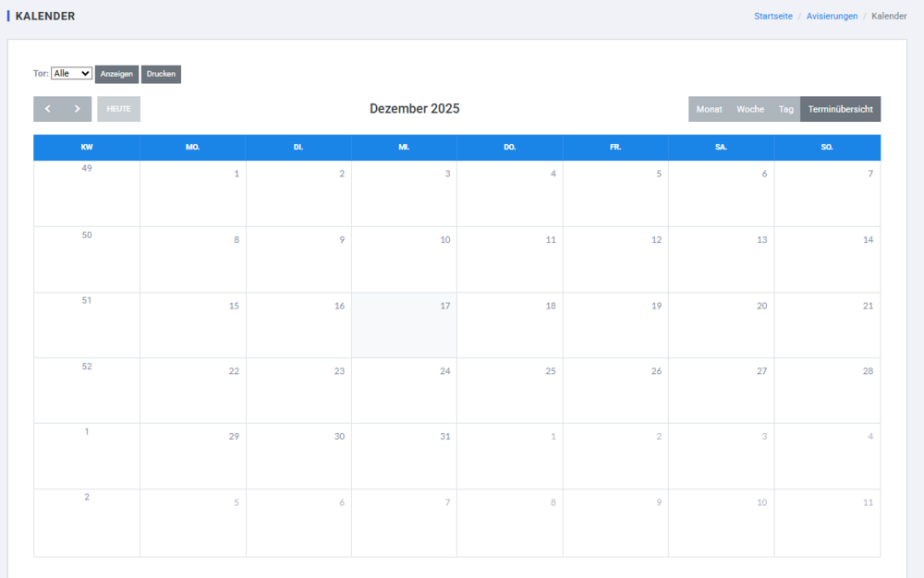This screenshot has width=924, height=578.
Task: Click the Drucken button to print
Action: point(161,74)
